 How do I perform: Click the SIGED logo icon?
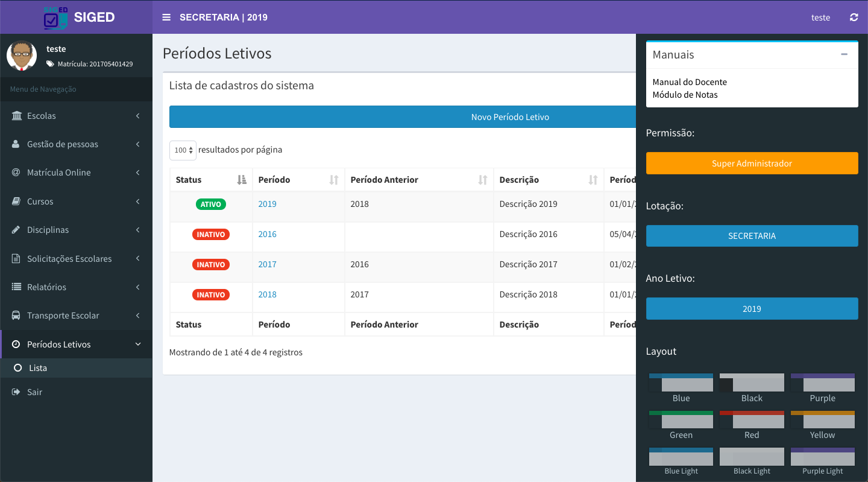56,17
